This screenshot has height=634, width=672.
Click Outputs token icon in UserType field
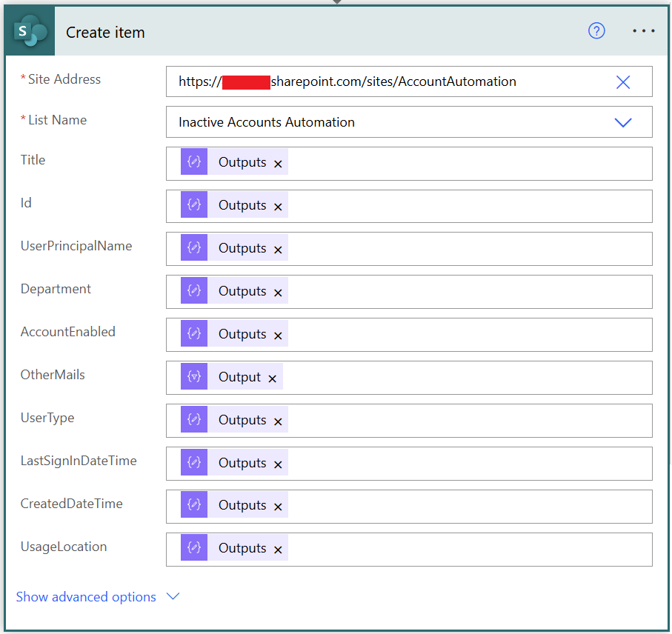194,420
